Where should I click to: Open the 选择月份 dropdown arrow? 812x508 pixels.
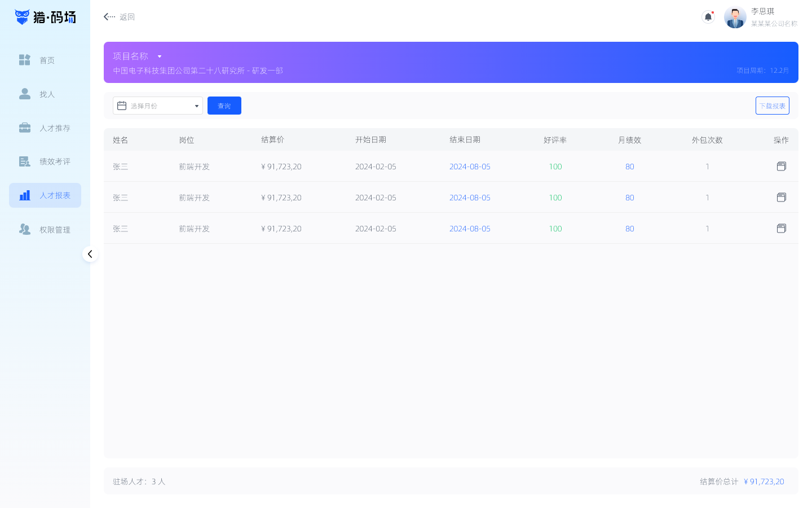click(x=196, y=106)
